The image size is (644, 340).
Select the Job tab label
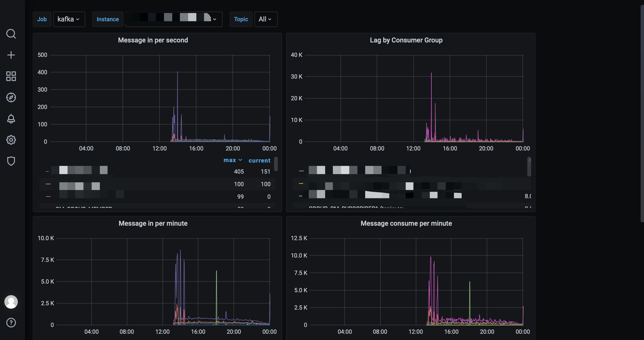tap(42, 19)
